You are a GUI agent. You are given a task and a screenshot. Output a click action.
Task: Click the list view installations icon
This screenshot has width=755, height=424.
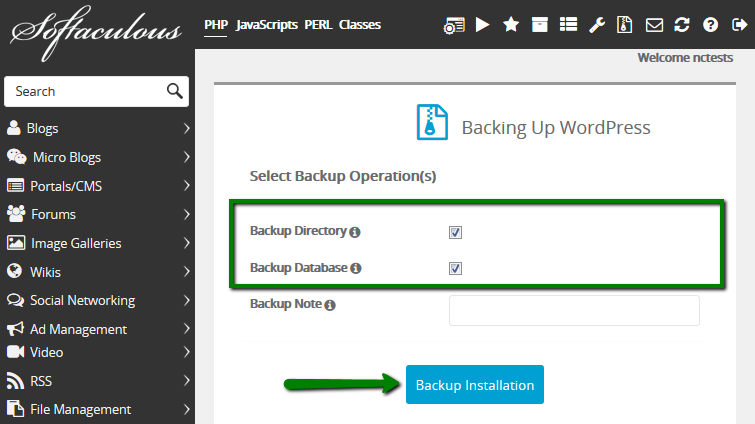click(568, 25)
